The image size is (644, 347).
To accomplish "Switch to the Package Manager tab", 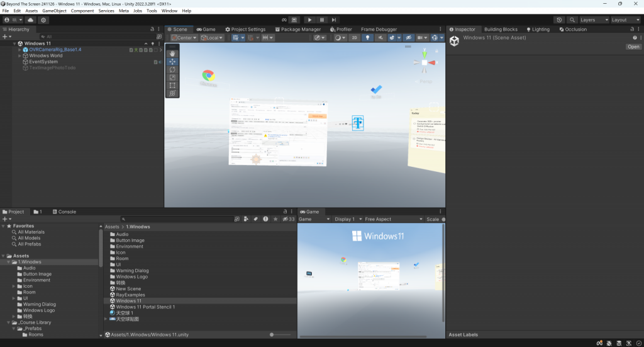I will tap(297, 29).
